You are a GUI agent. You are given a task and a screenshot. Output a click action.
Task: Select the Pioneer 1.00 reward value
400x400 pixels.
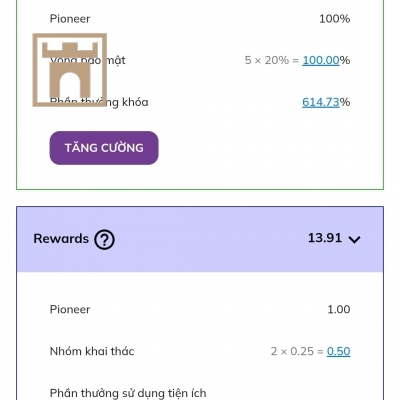[339, 309]
